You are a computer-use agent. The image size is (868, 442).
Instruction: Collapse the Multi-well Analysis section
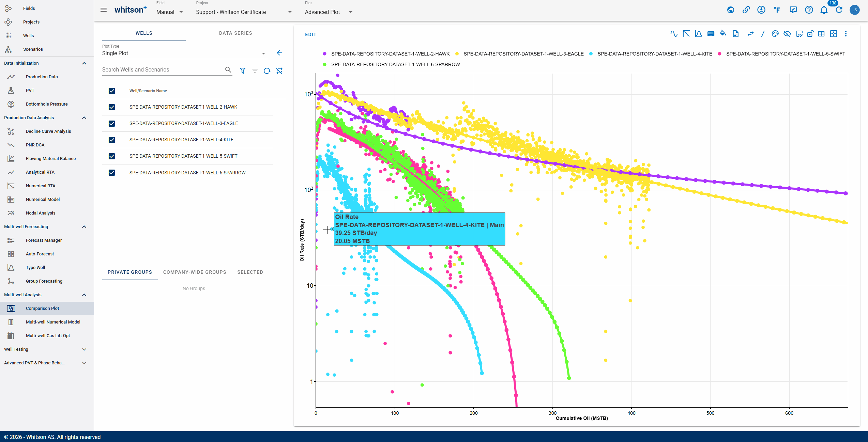84,295
